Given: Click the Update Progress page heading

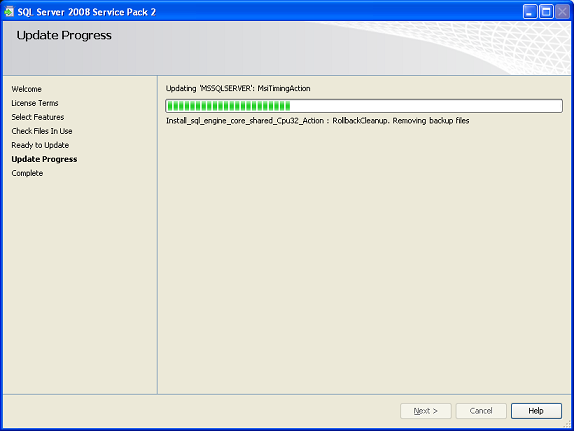Looking at the screenshot, I should [64, 35].
